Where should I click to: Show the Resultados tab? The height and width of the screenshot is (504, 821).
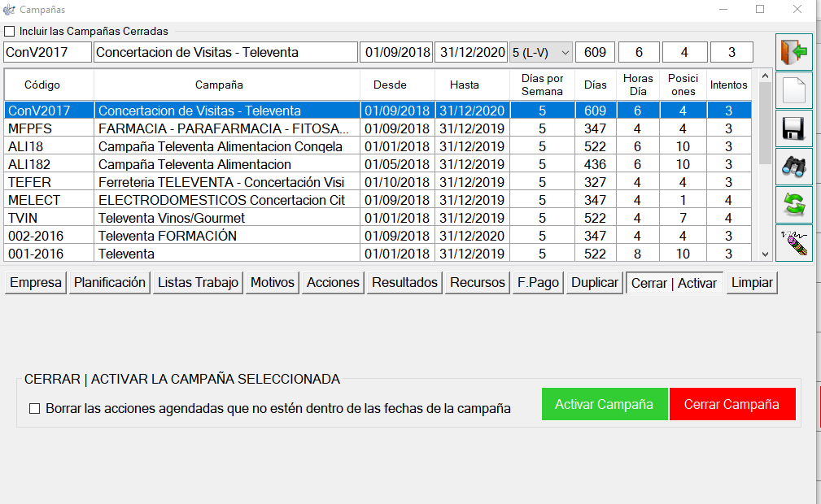coord(404,283)
